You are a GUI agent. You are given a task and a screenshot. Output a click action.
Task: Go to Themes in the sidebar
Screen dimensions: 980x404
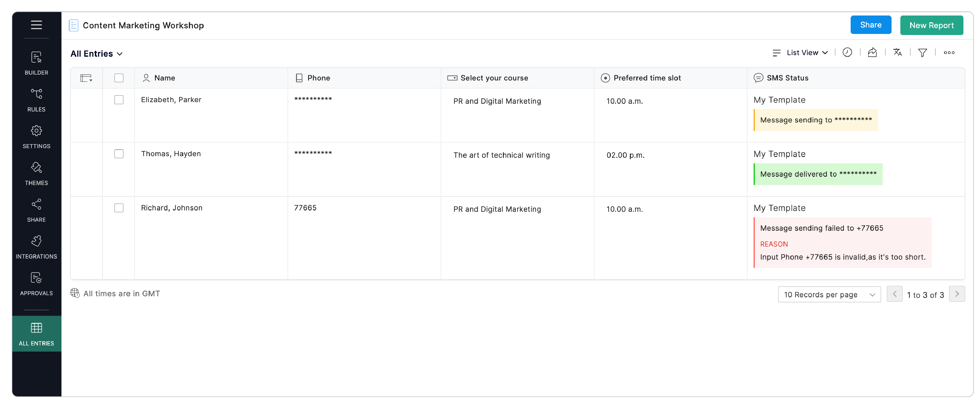click(36, 174)
